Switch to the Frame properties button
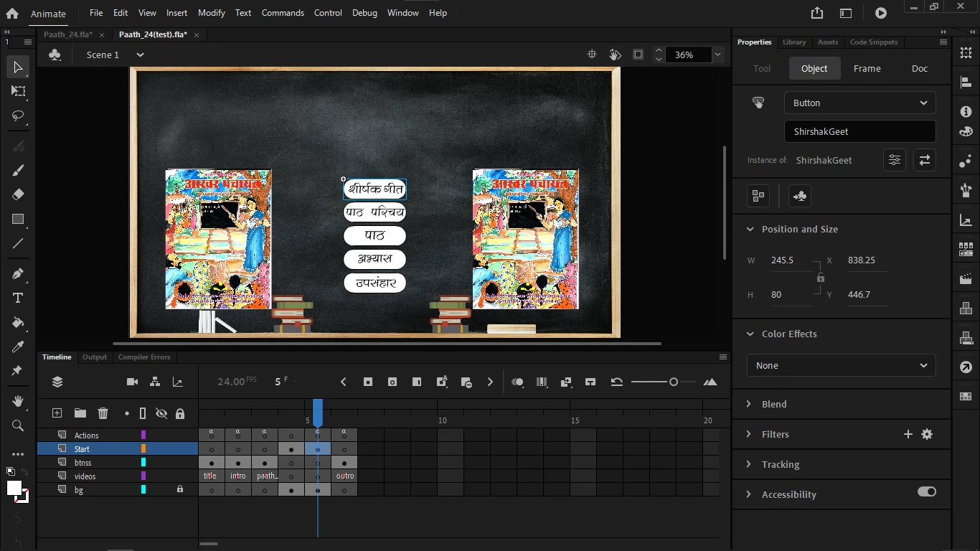The height and width of the screenshot is (551, 980). (x=867, y=68)
